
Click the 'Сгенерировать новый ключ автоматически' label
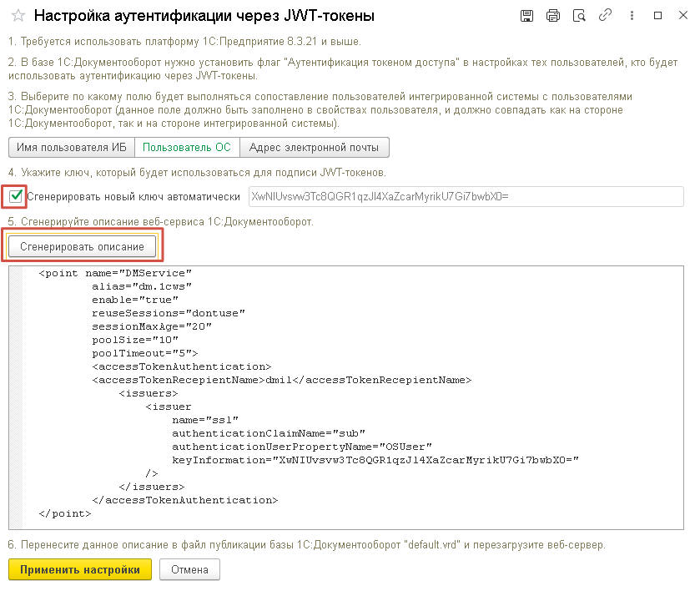tap(133, 197)
